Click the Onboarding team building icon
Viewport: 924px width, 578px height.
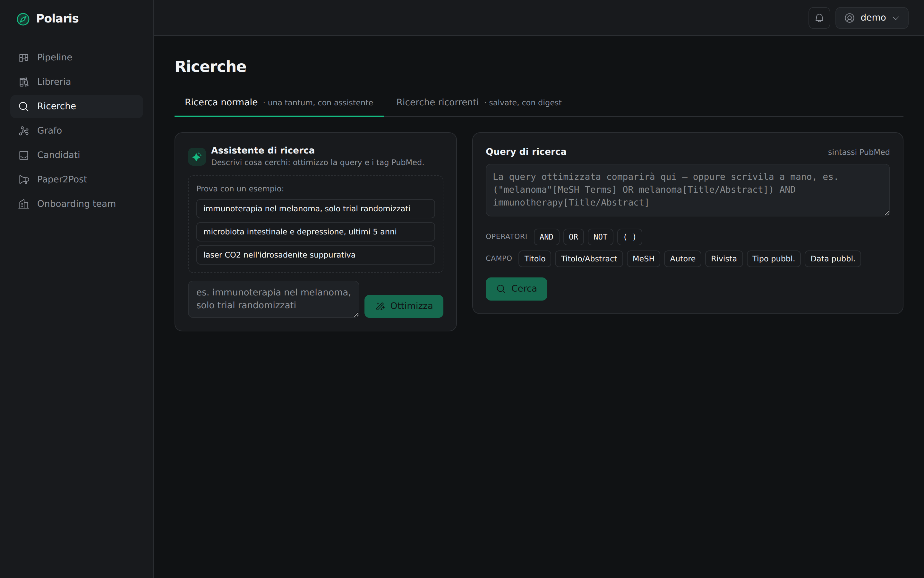pyautogui.click(x=24, y=204)
